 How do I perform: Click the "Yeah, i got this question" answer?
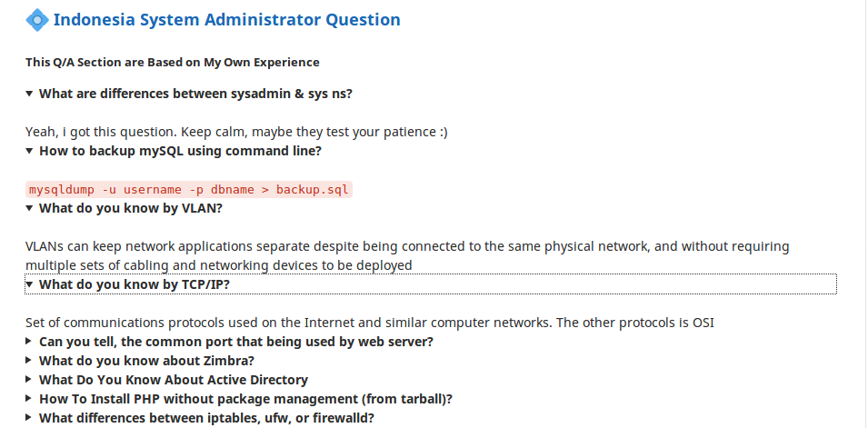point(236,132)
